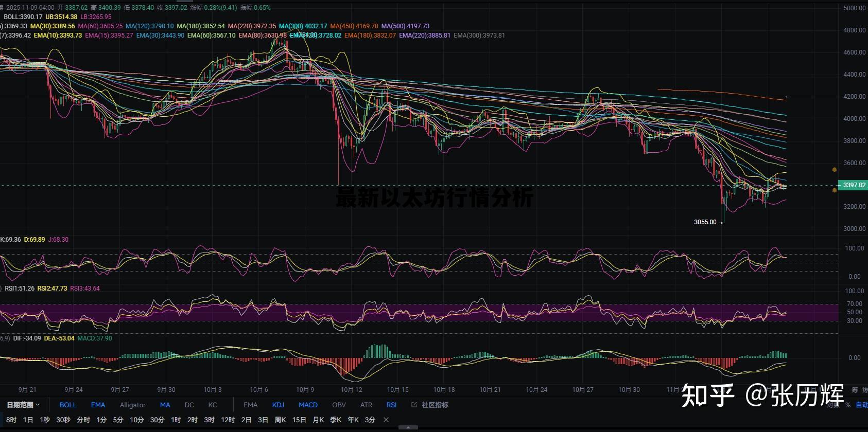Viewport: 868px width, 432px height.
Task: Toggle the MA moving average indicator
Action: click(x=165, y=405)
